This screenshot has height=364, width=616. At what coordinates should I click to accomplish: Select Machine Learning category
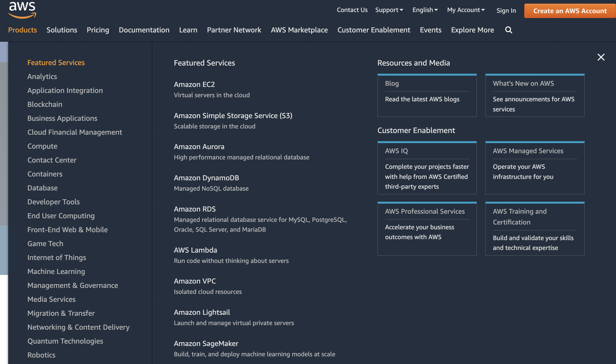click(56, 271)
